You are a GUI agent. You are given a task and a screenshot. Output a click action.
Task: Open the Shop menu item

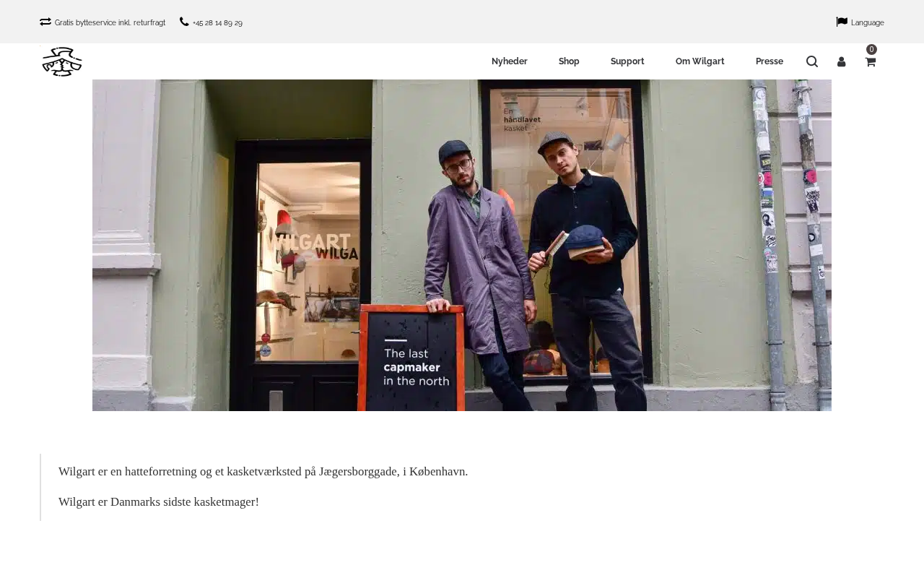pos(569,61)
